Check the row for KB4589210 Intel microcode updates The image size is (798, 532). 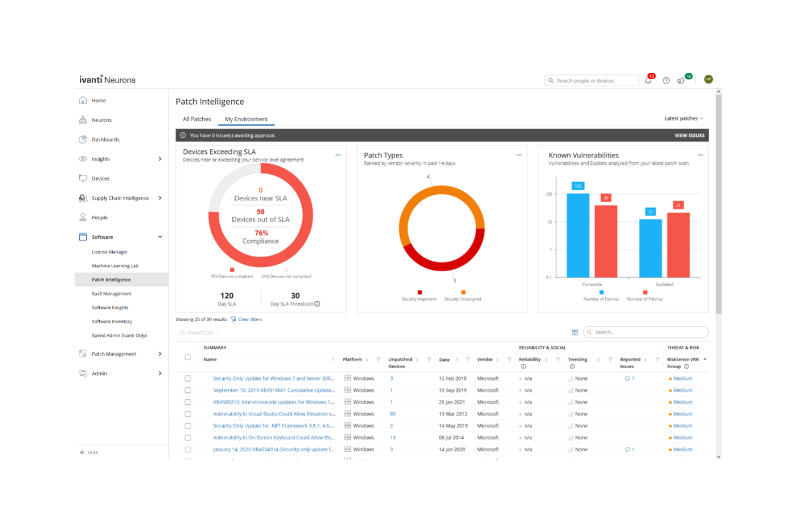click(188, 402)
